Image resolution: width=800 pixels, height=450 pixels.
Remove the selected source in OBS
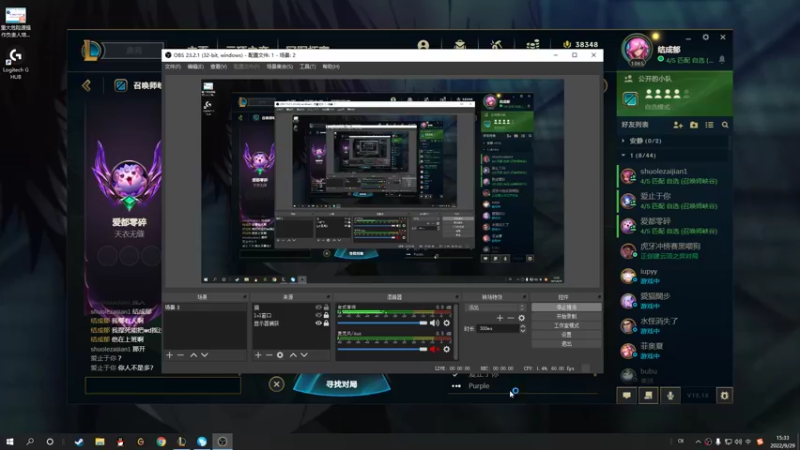pos(269,355)
